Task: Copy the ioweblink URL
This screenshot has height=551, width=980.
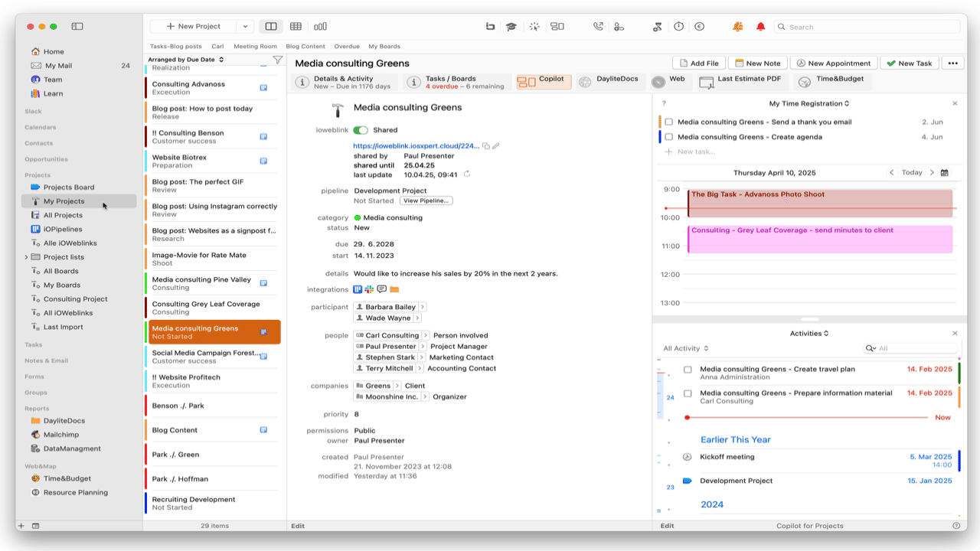Action: pyautogui.click(x=486, y=145)
